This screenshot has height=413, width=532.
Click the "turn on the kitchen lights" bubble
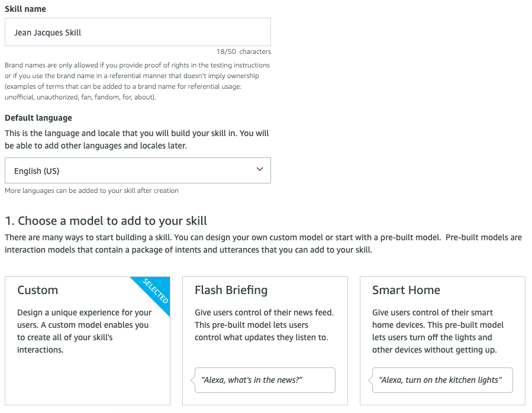tap(442, 380)
